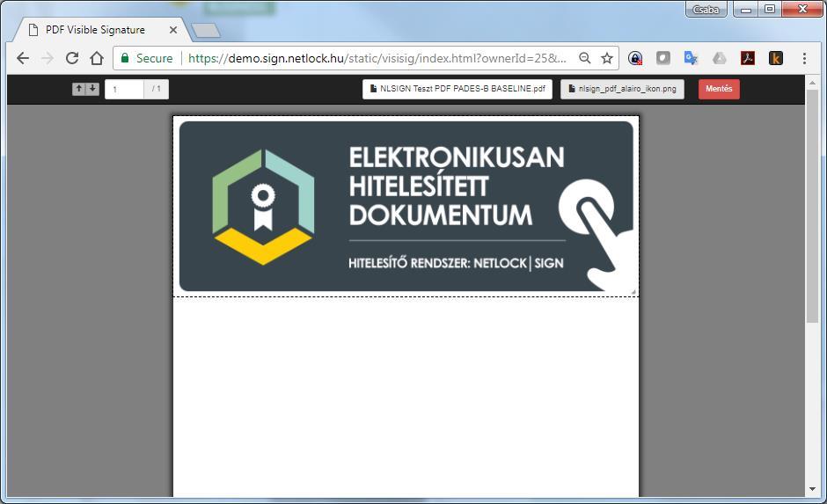
Task: Click the Csaba profile button
Action: pyautogui.click(x=706, y=10)
